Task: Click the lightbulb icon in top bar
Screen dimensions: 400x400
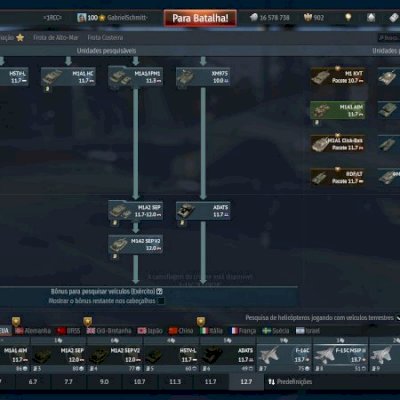Action: [x=348, y=17]
